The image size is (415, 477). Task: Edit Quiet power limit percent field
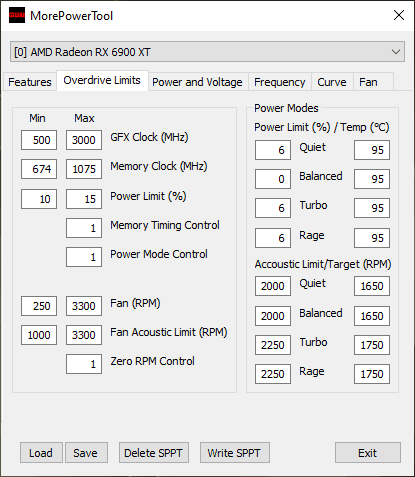(273, 150)
